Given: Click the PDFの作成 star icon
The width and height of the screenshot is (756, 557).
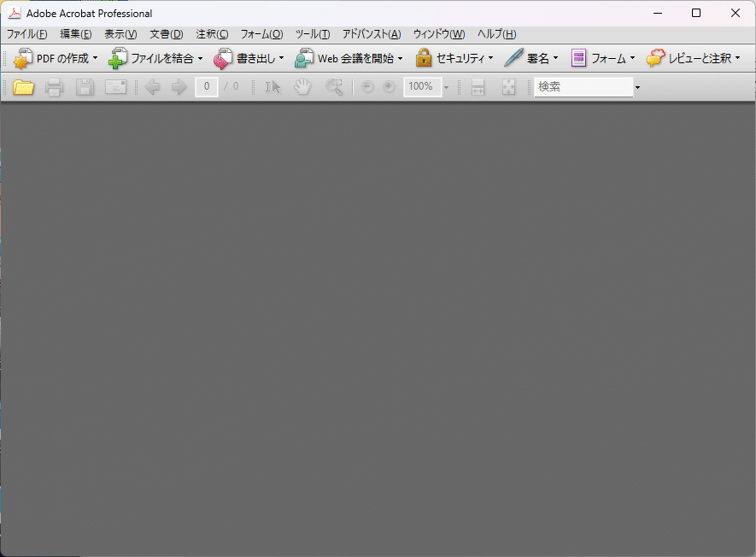Looking at the screenshot, I should point(23,59).
